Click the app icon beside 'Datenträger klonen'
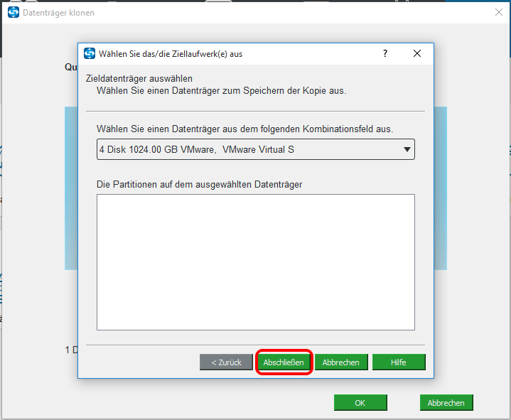This screenshot has width=511, height=420. point(14,13)
